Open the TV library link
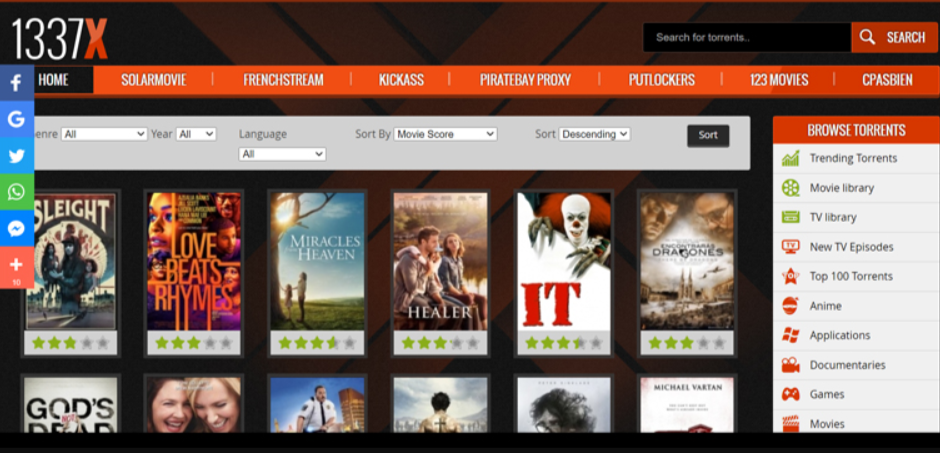 (833, 217)
